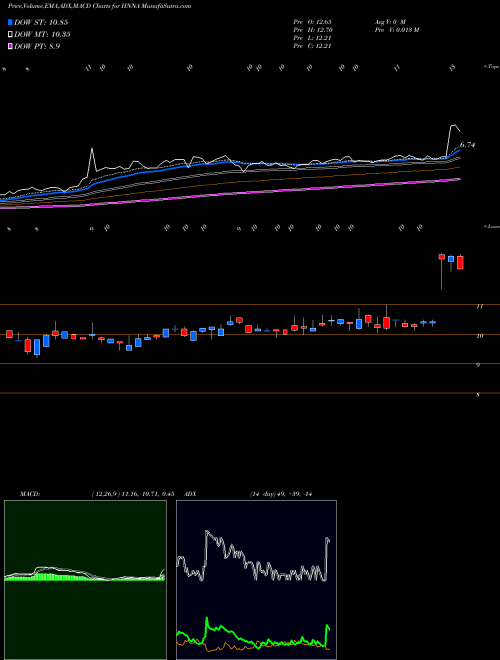Image resolution: width=500 pixels, height=660 pixels.
Task: Click the dark blue ADX indicator panel
Action: pos(256,580)
